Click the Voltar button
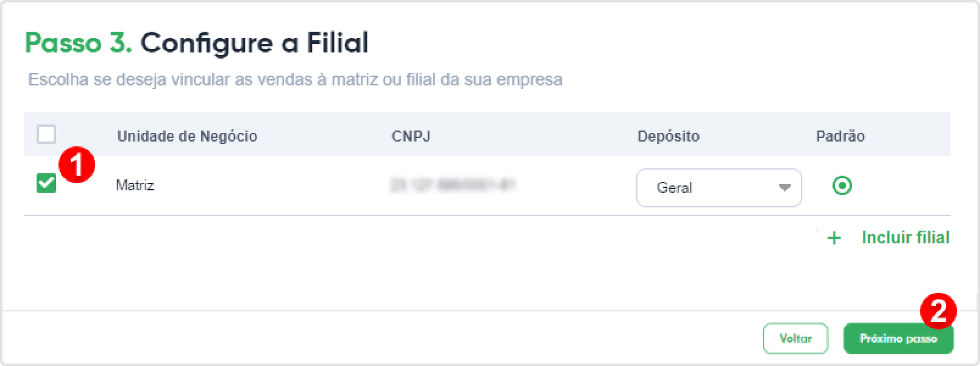The width and height of the screenshot is (980, 366). (795, 338)
